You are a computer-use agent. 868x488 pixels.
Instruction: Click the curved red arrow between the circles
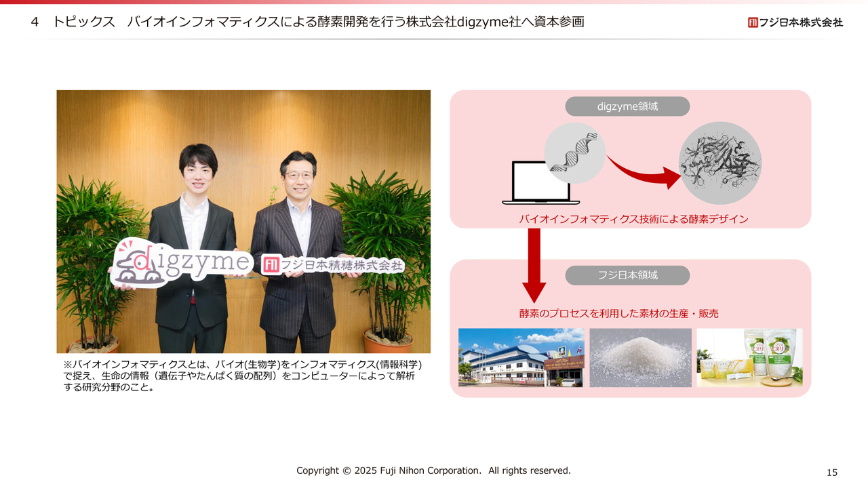[643, 171]
